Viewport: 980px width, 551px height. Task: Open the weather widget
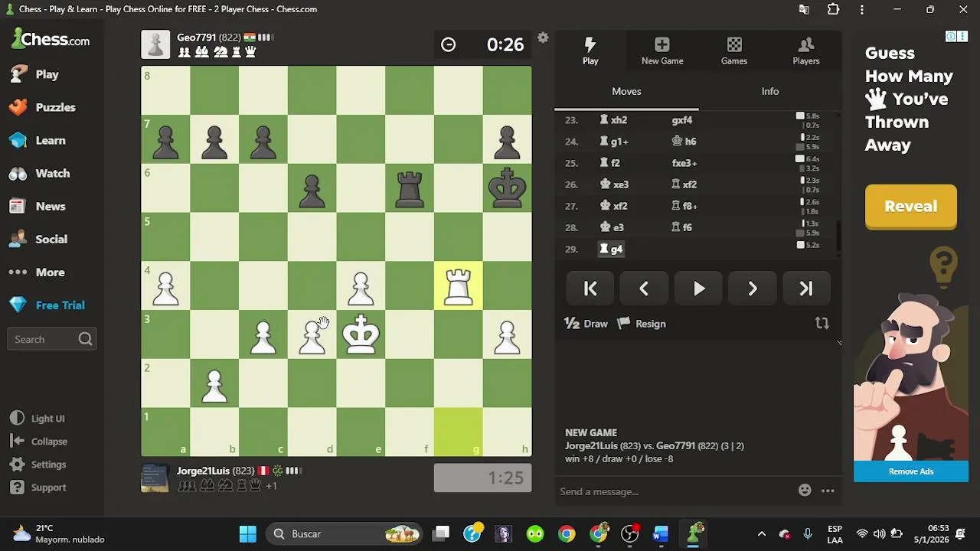click(57, 533)
